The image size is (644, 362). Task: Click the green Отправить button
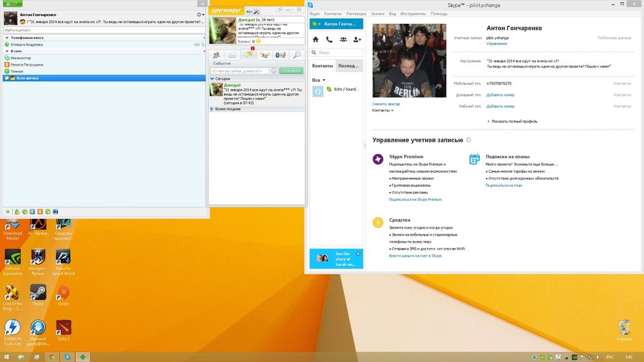tap(290, 70)
